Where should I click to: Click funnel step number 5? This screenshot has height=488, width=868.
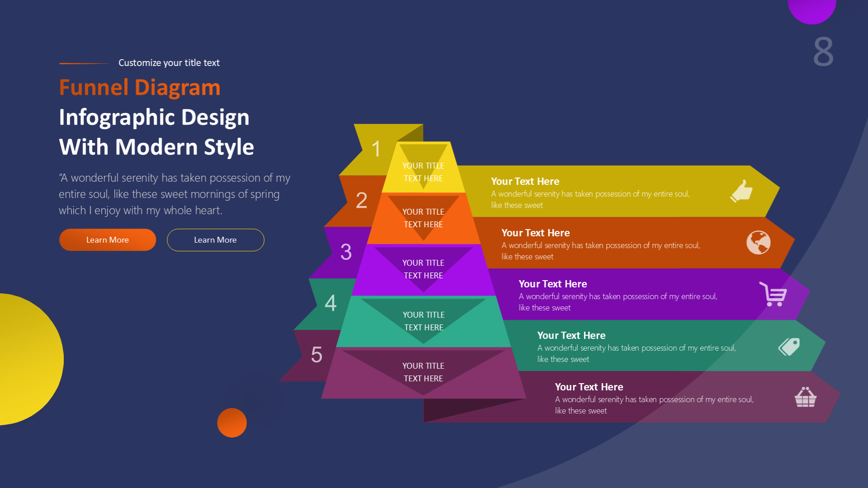pyautogui.click(x=317, y=355)
